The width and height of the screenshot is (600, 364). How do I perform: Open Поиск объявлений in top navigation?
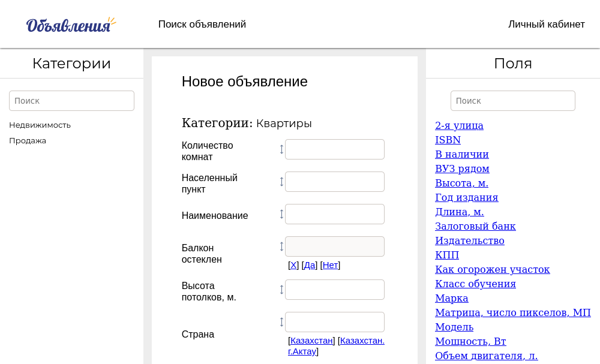point(202,25)
